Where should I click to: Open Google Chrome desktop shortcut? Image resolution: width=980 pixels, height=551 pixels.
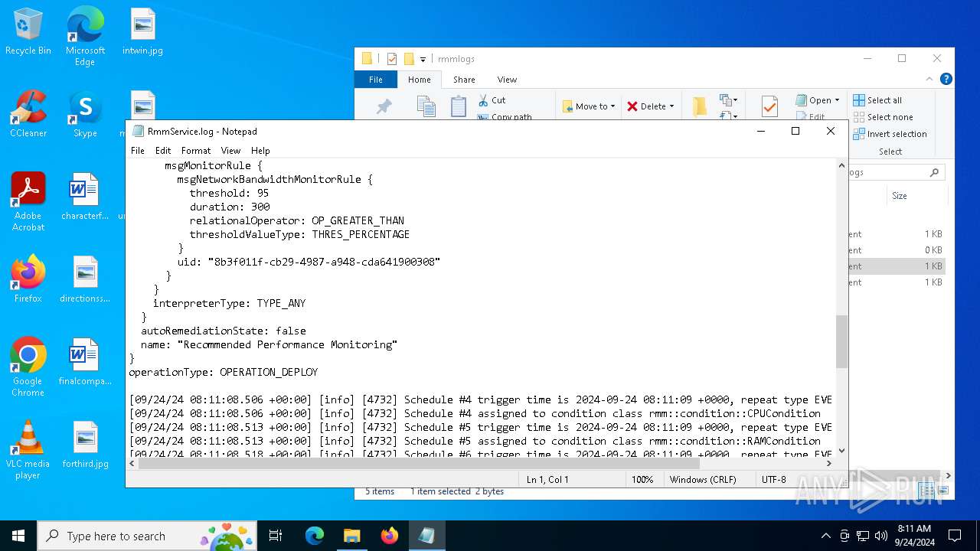[x=28, y=367]
